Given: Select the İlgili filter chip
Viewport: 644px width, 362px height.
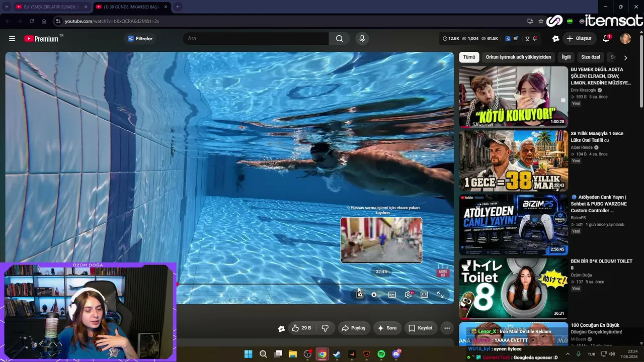Looking at the screenshot, I should 566,57.
